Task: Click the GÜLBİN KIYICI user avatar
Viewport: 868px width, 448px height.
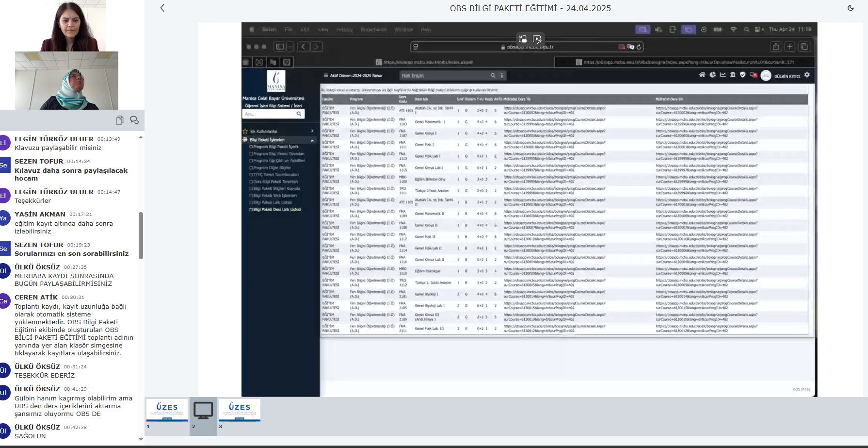Action: (x=766, y=76)
